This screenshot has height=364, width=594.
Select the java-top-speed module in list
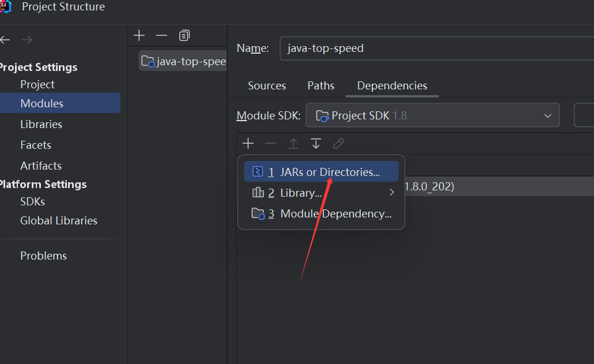(185, 61)
